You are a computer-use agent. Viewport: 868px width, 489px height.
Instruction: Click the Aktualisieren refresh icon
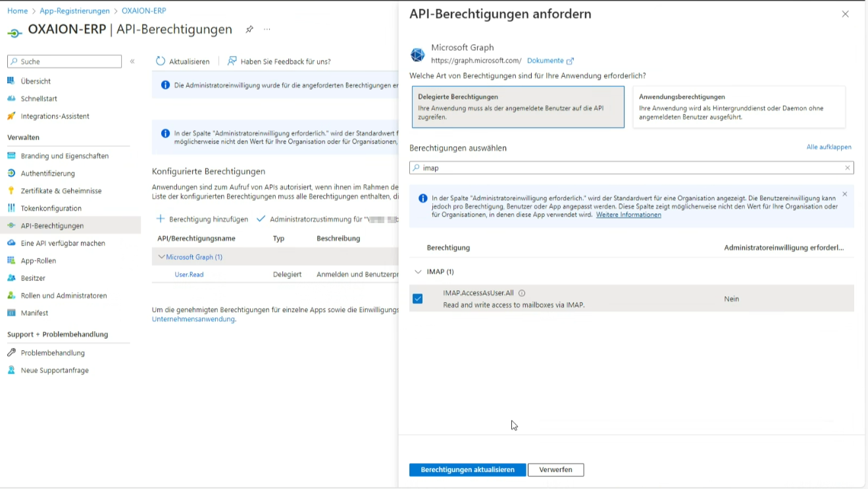161,61
